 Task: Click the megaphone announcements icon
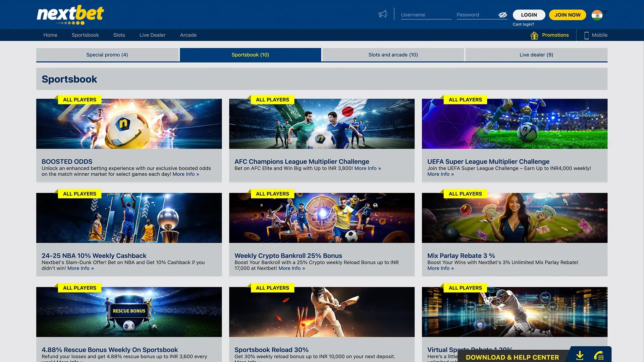[x=382, y=14]
